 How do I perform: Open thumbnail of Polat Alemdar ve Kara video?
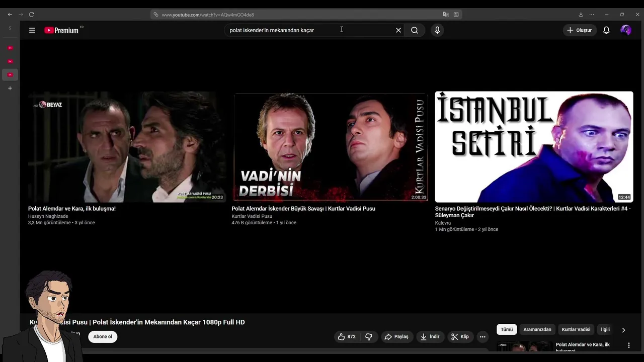click(x=127, y=147)
